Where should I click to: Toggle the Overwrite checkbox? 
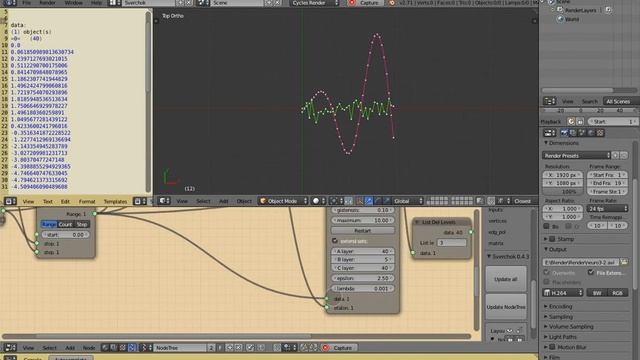pyautogui.click(x=547, y=272)
